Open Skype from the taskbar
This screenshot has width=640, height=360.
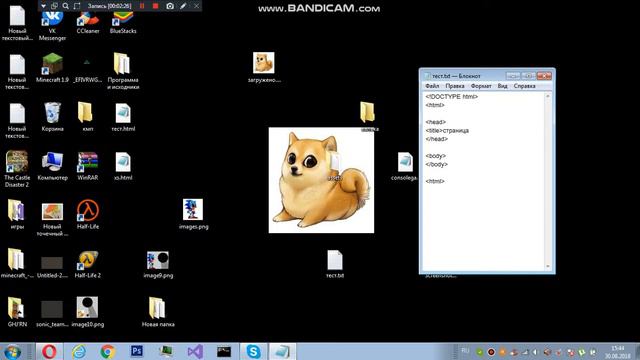(x=253, y=351)
